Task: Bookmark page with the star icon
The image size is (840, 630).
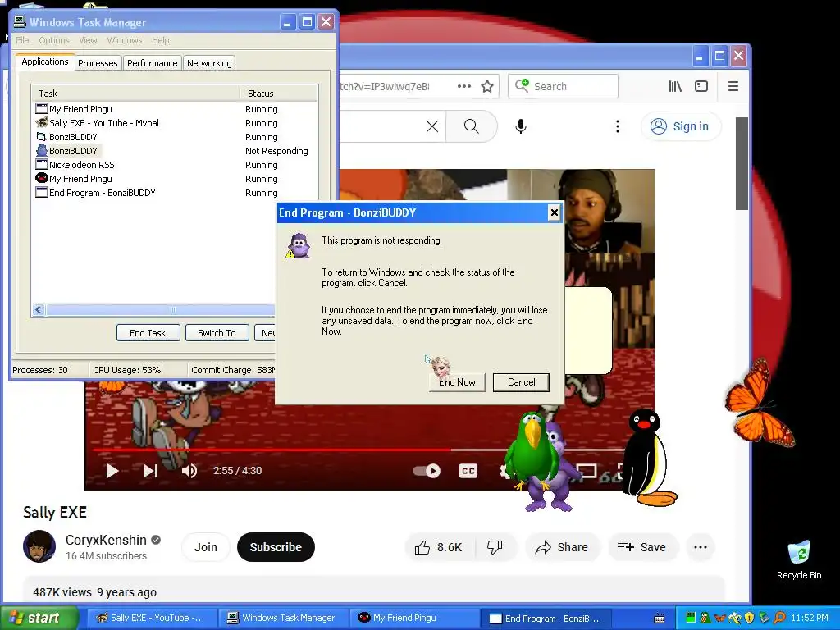Action: 487,86
